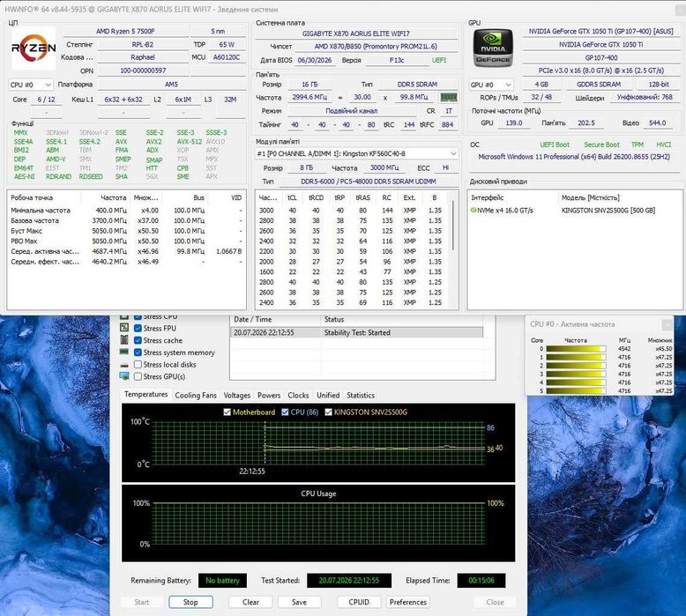Screen dimensions: 686x616
Task: Click the memory frequency 2994.6 МГц value
Action: [309, 97]
